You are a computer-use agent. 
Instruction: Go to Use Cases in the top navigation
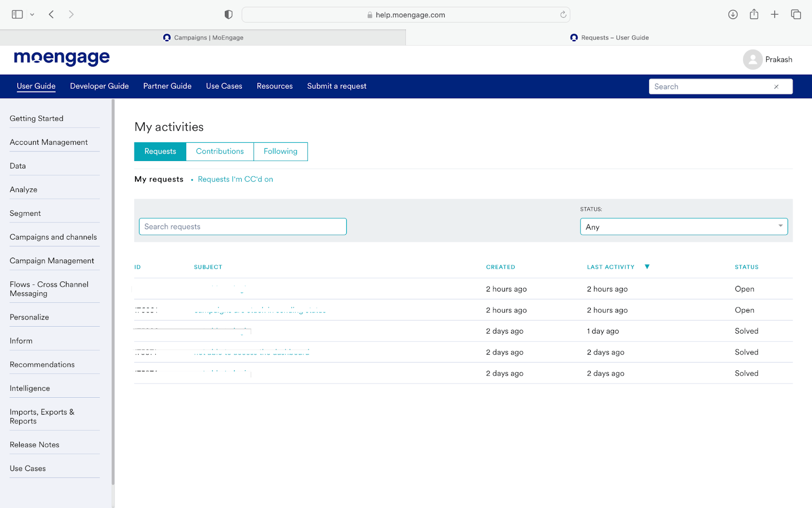224,86
